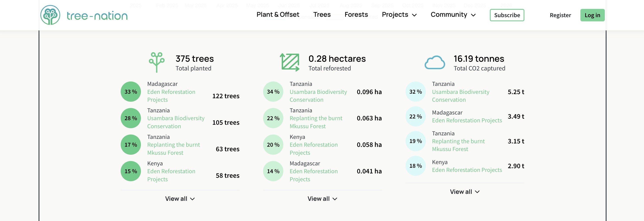Open Madagascar Eden Reforestation link with 122 trees

click(171, 96)
